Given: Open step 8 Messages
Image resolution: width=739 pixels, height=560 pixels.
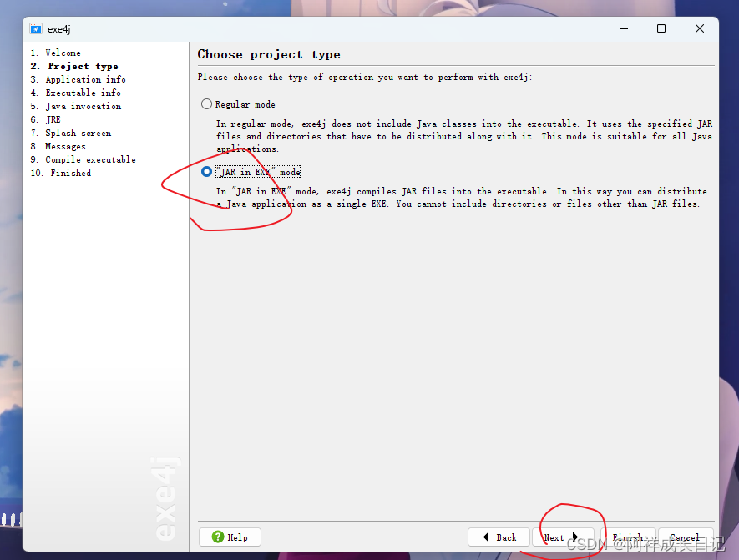Looking at the screenshot, I should 58,147.
